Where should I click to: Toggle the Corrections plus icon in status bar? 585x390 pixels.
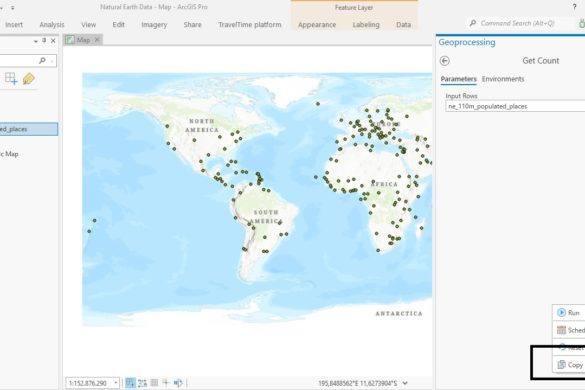[166, 383]
